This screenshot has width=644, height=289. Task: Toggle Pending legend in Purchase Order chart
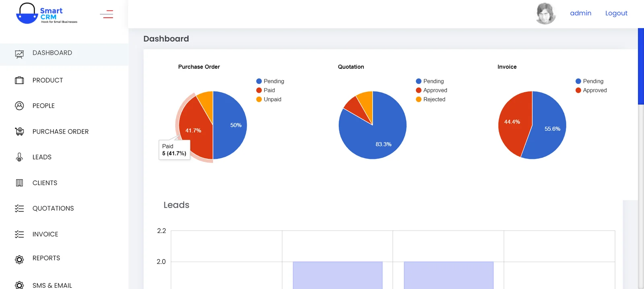[270, 81]
